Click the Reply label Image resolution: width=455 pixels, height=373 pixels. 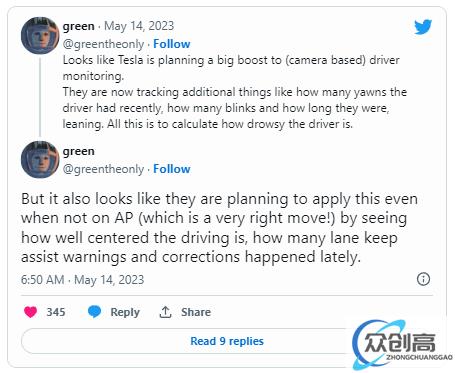[125, 312]
